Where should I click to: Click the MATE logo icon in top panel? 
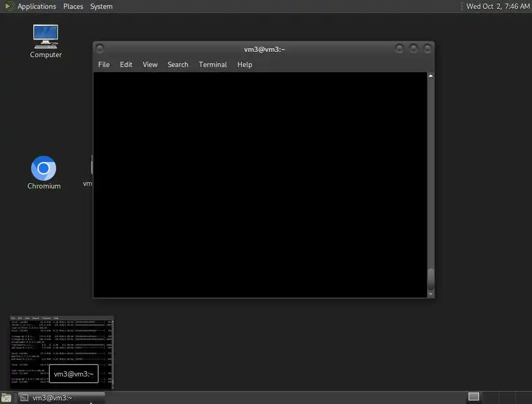9,6
